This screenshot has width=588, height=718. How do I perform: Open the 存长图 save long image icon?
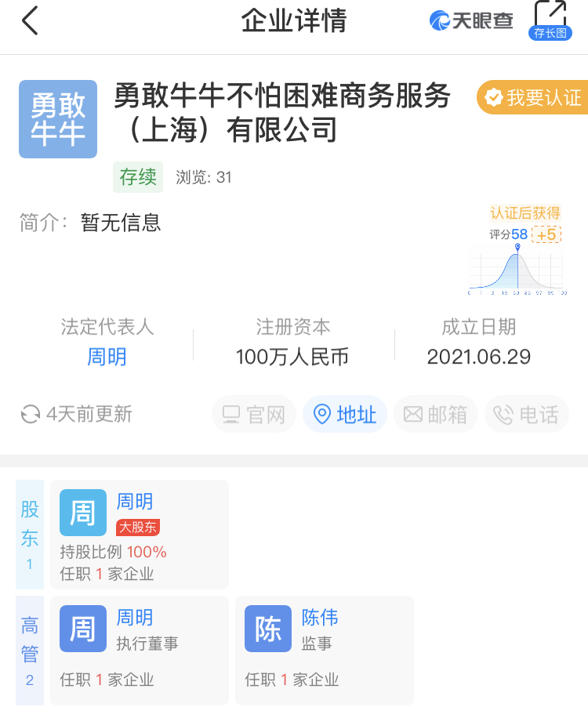(550, 20)
